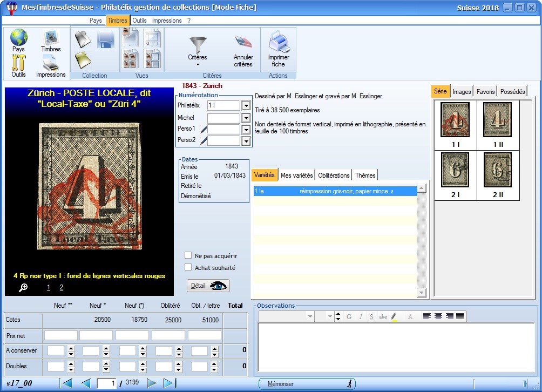This screenshot has height=392, width=542.
Task: Open the font name dropdown in Observations
Action: [x=310, y=316]
